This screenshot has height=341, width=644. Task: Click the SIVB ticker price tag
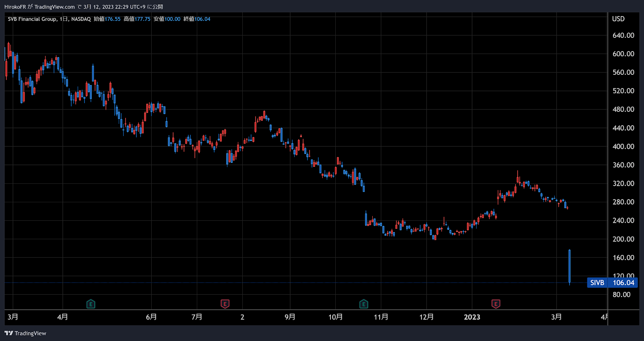click(x=597, y=283)
